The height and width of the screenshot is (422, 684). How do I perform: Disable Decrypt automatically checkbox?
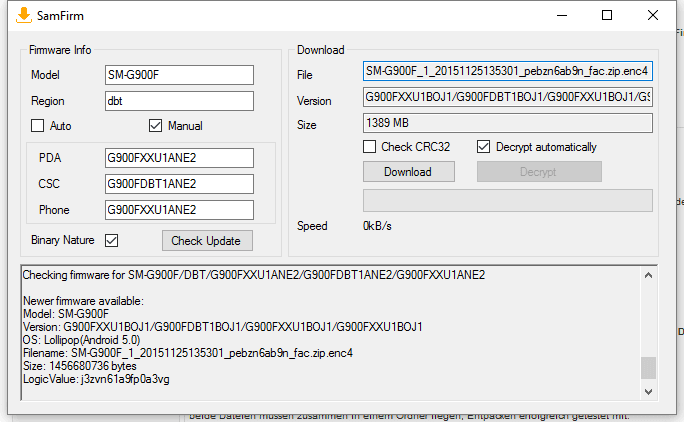click(x=483, y=147)
